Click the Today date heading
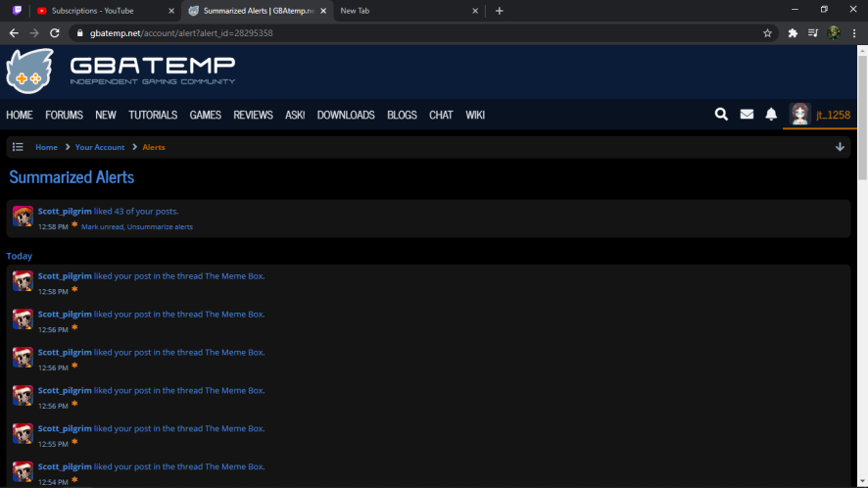868x488 pixels. (20, 256)
